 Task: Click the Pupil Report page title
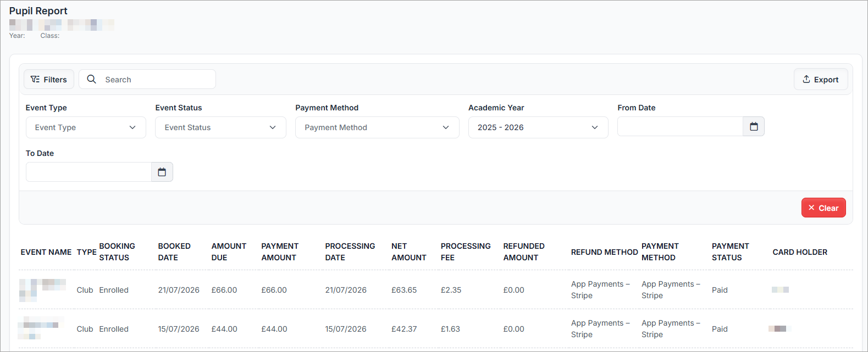coord(38,11)
